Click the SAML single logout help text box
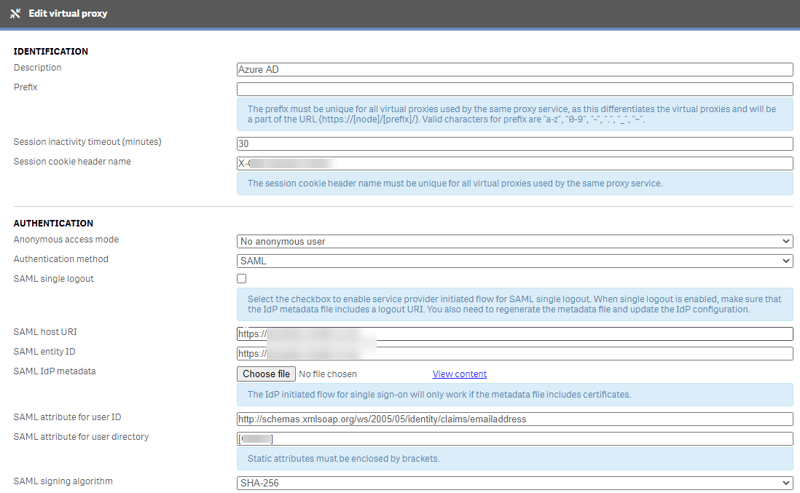 (515, 304)
